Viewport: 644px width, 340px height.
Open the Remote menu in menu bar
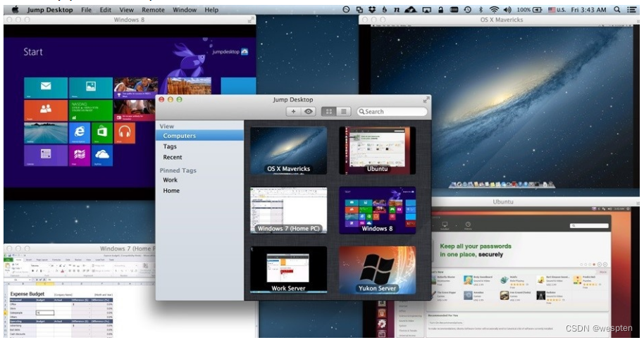point(153,10)
